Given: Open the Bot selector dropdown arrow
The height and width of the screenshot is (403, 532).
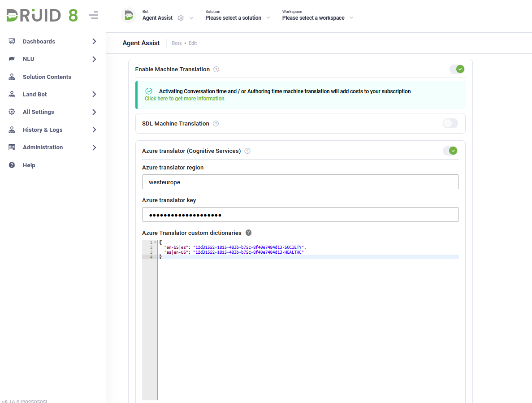Looking at the screenshot, I should 191,18.
